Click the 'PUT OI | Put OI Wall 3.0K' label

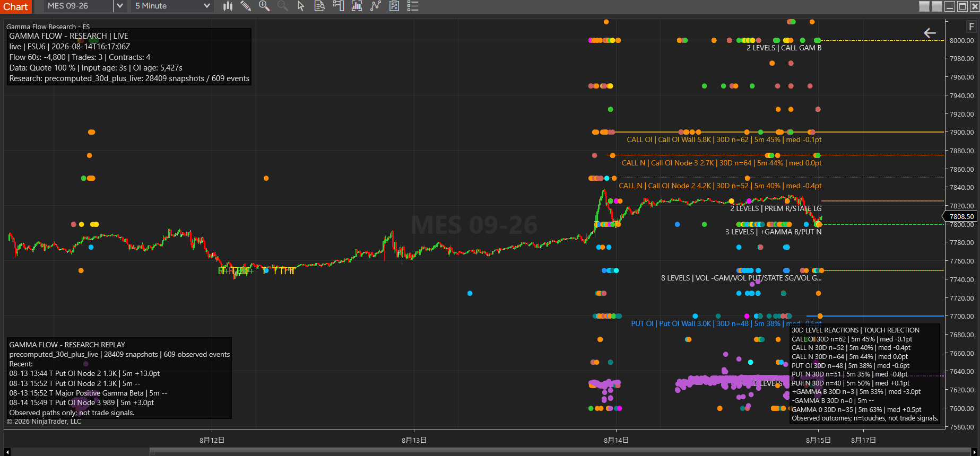pos(726,323)
